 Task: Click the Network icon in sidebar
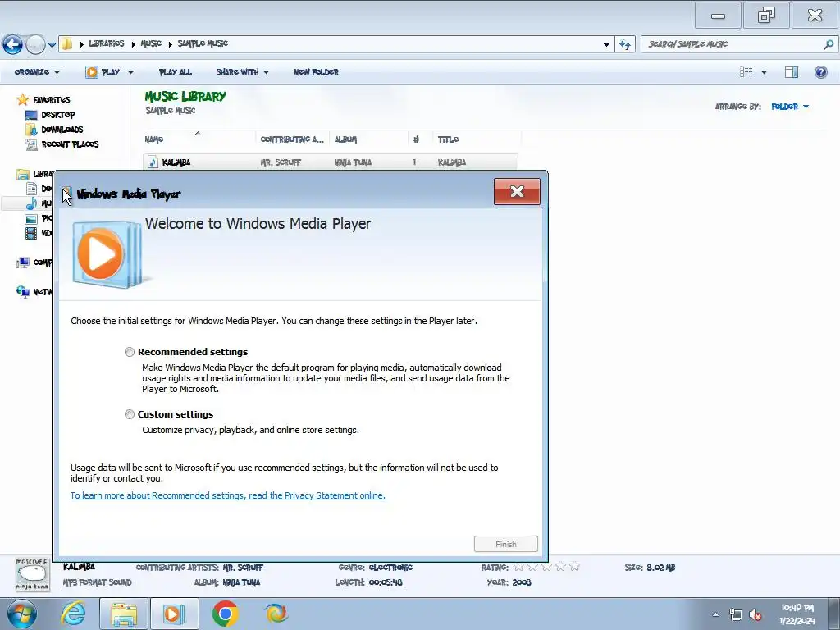[x=22, y=291]
